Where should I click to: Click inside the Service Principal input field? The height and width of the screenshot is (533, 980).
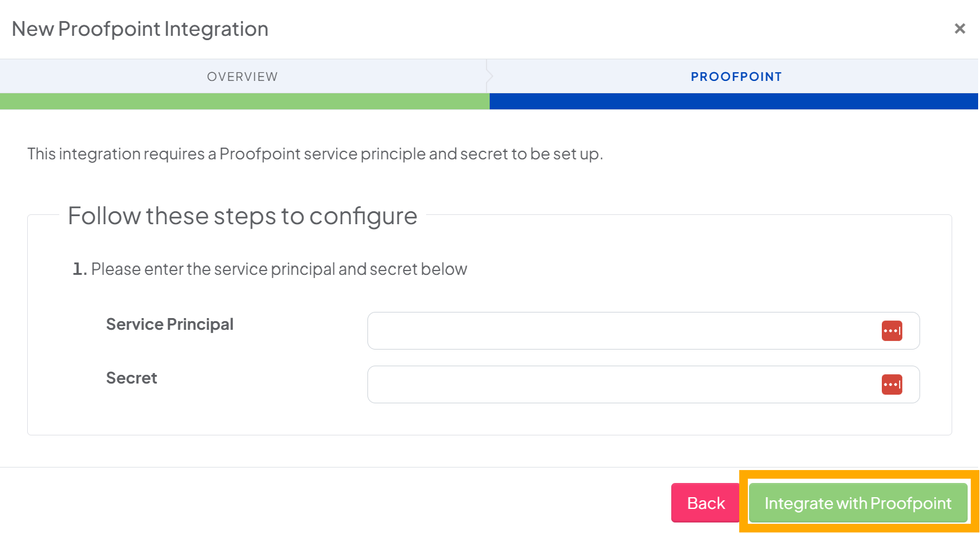[618, 330]
